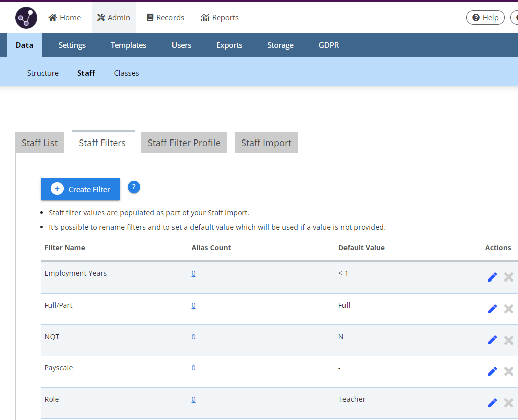
Task: Open the Home page
Action: (64, 18)
